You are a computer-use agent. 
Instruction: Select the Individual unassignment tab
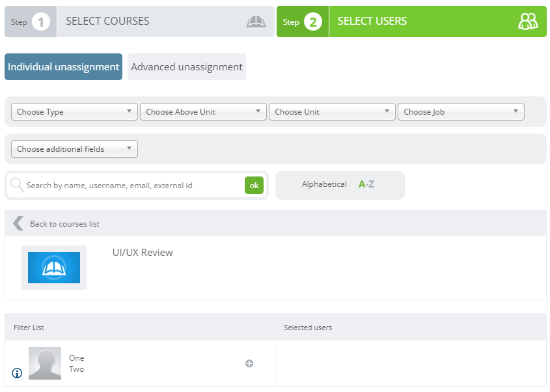coord(63,66)
